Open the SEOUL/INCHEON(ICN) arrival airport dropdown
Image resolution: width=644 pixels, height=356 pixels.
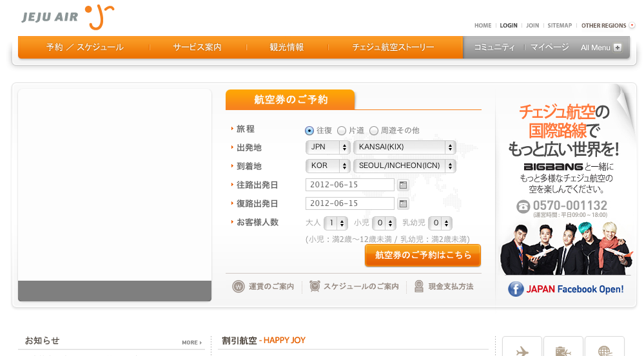(x=405, y=165)
